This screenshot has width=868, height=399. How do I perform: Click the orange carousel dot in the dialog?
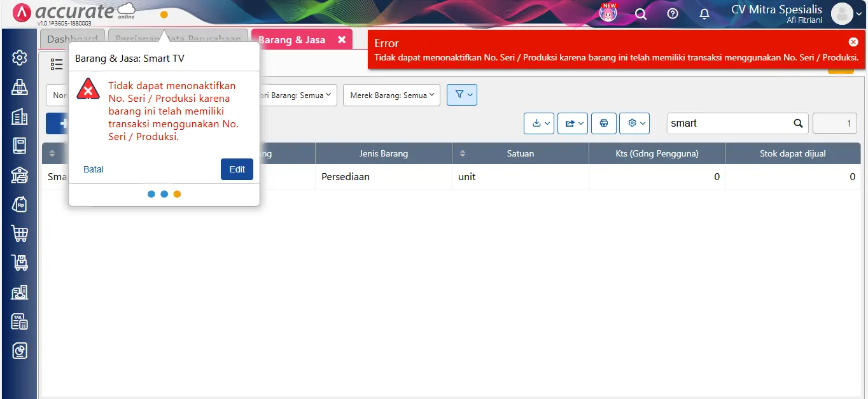177,193
